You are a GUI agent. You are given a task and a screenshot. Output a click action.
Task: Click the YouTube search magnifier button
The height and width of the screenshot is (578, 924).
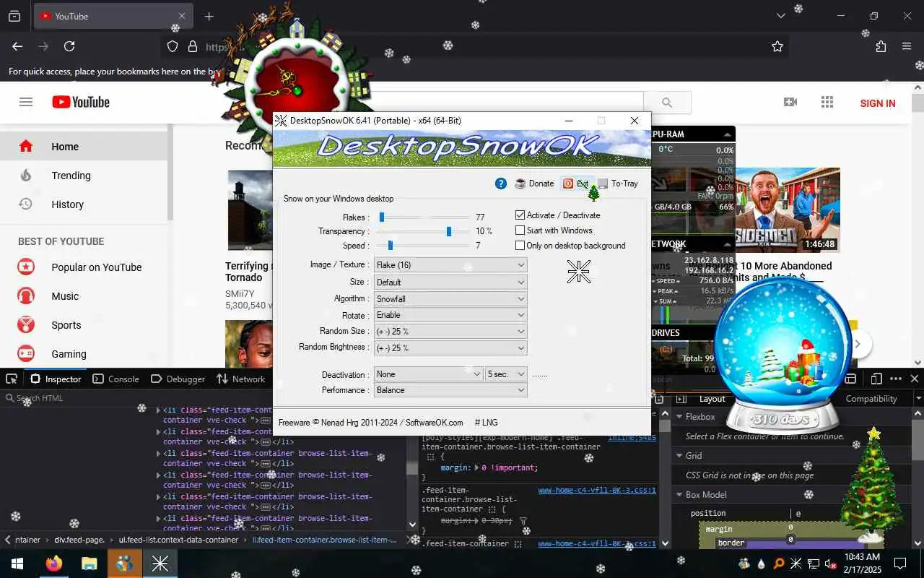tap(667, 103)
